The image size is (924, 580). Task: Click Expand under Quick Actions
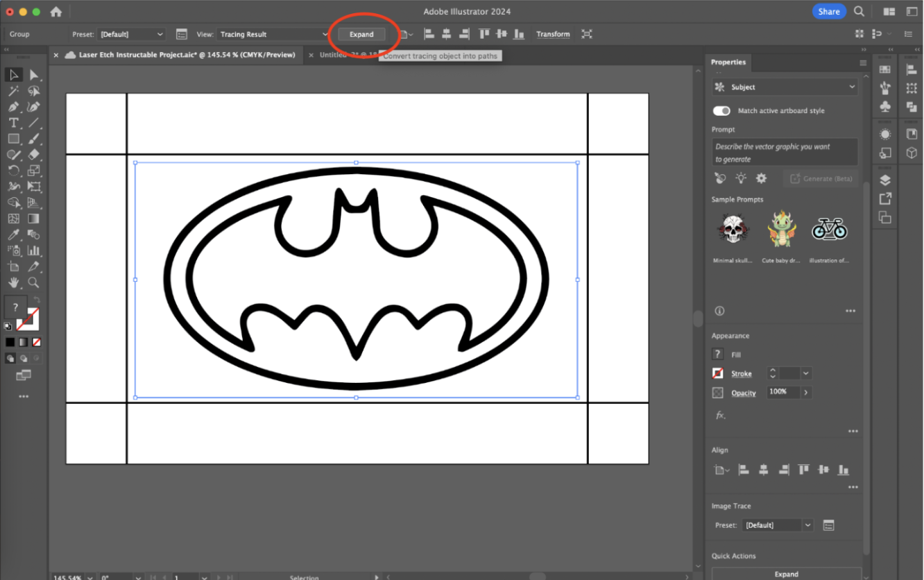787,574
